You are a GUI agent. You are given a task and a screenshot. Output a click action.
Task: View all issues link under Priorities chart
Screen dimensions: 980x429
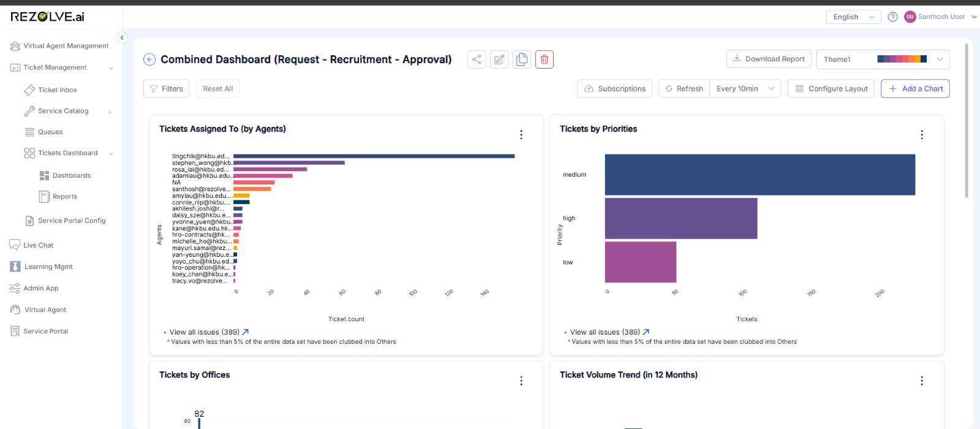[x=609, y=332]
